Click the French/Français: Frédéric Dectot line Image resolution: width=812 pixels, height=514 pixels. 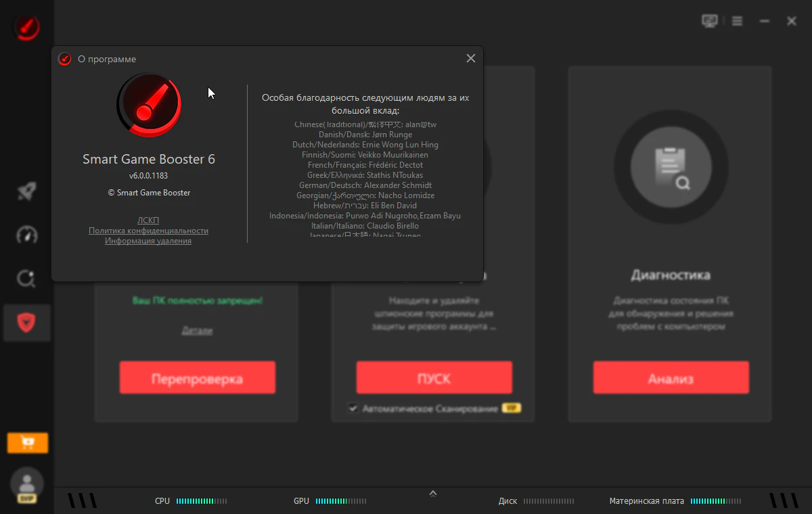pos(365,165)
